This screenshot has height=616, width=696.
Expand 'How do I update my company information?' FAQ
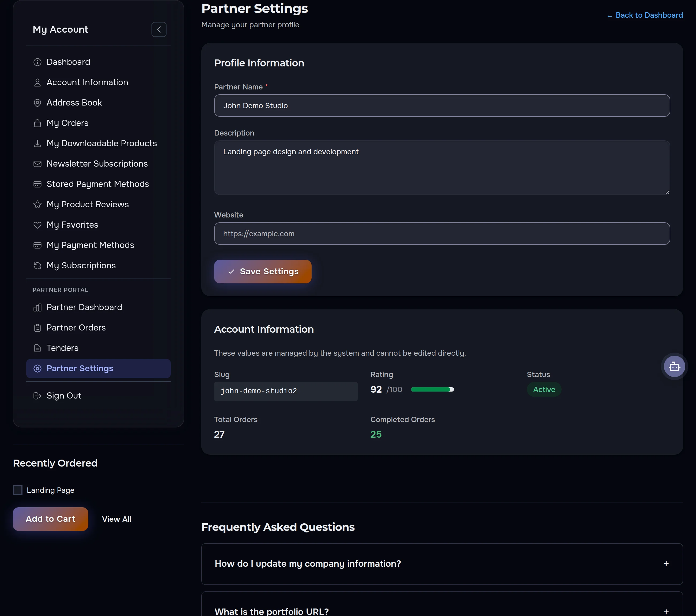pos(442,564)
